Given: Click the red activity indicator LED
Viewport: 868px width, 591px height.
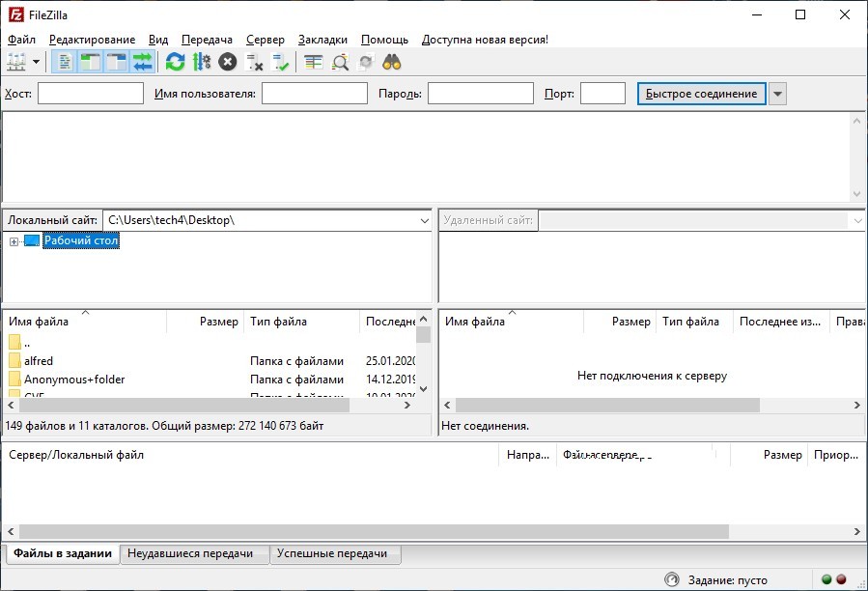Looking at the screenshot, I should tap(841, 579).
